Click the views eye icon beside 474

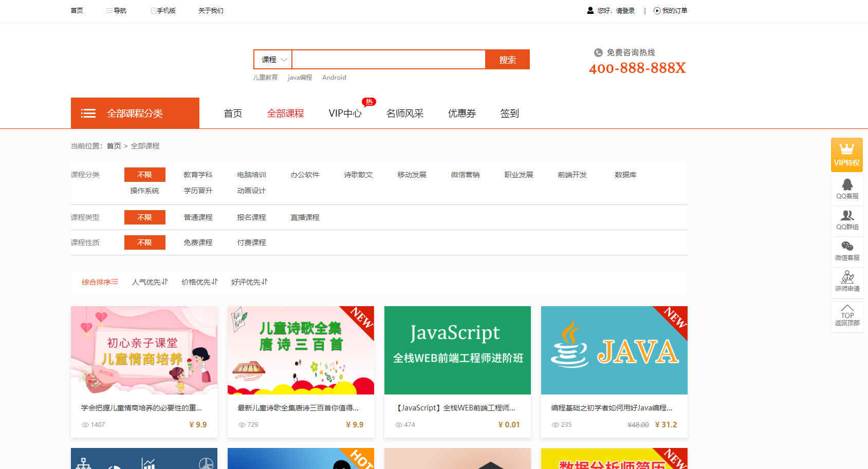point(399,425)
